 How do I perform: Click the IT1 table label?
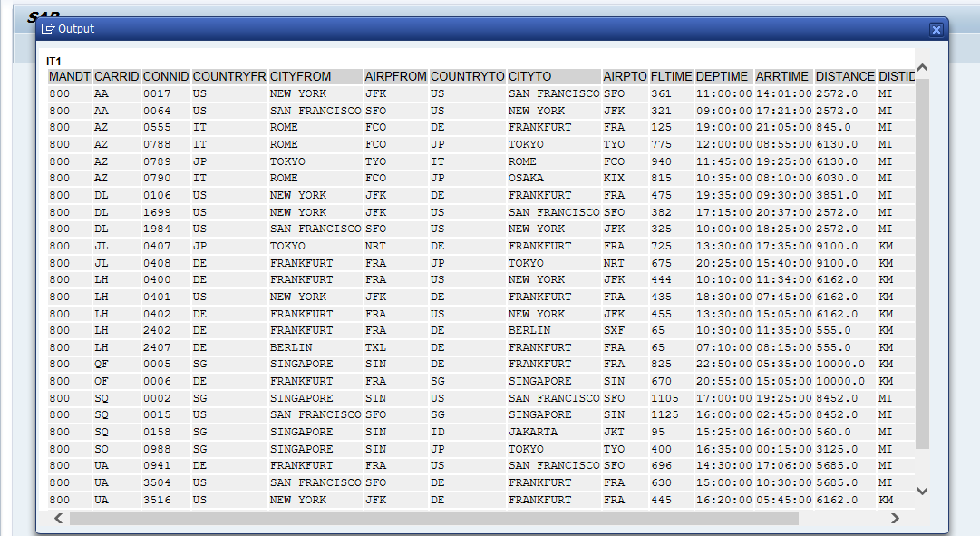click(53, 62)
